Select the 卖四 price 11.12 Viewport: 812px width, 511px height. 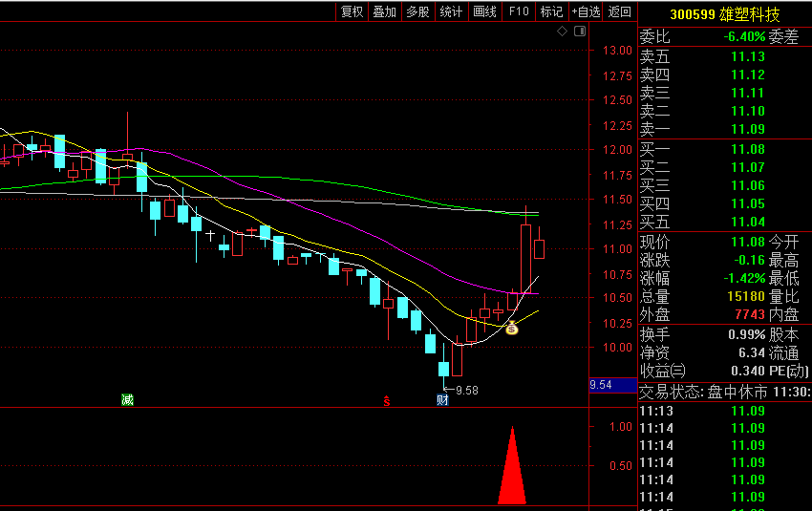click(748, 75)
